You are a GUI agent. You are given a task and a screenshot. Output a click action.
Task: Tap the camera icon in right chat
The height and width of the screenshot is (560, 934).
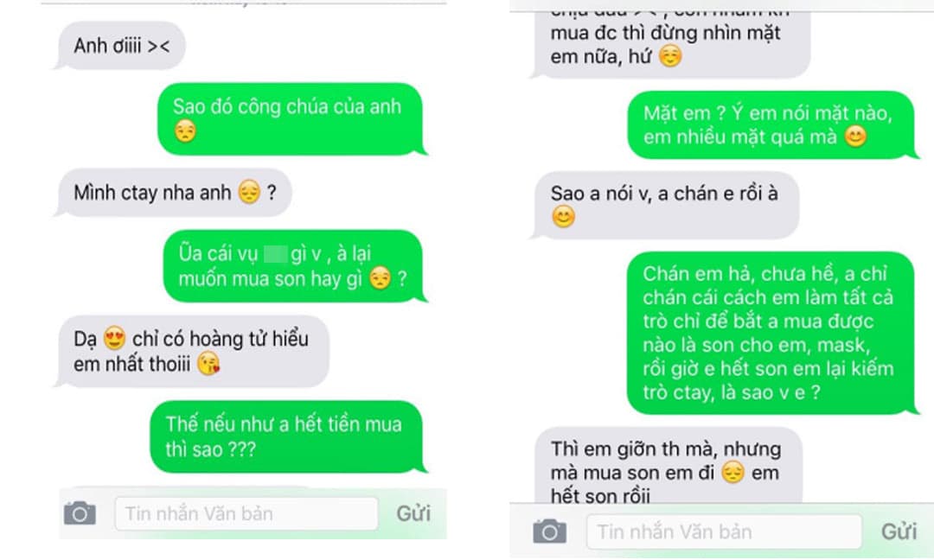click(549, 531)
